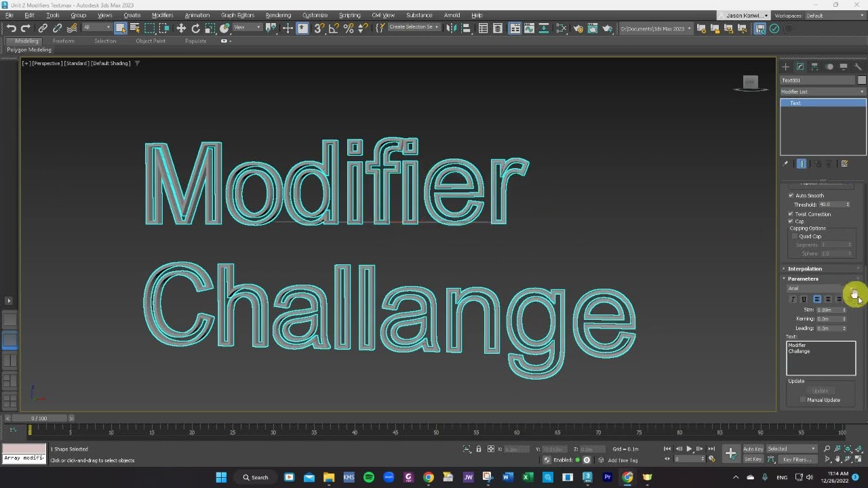Open the Workspaces Default dropdown
Screen dimensions: 868x488
point(835,16)
